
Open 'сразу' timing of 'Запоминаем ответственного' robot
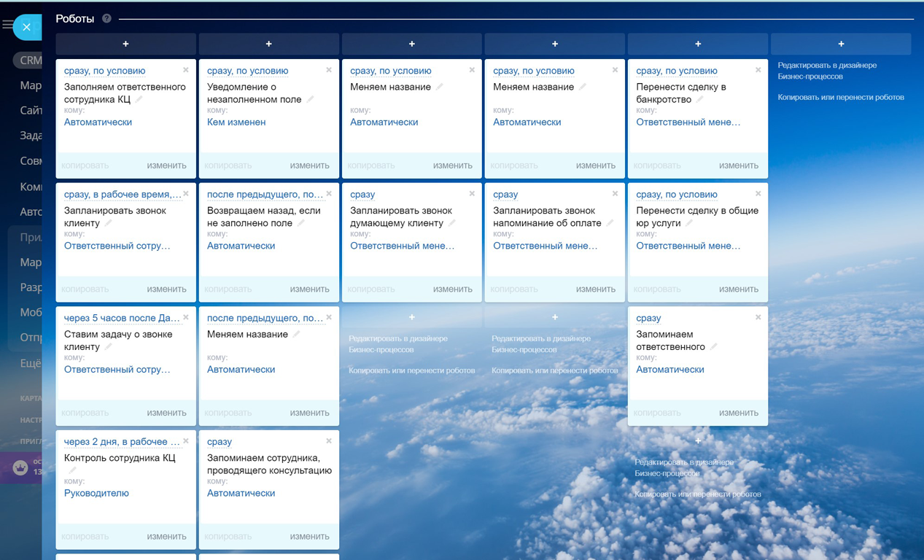(648, 318)
